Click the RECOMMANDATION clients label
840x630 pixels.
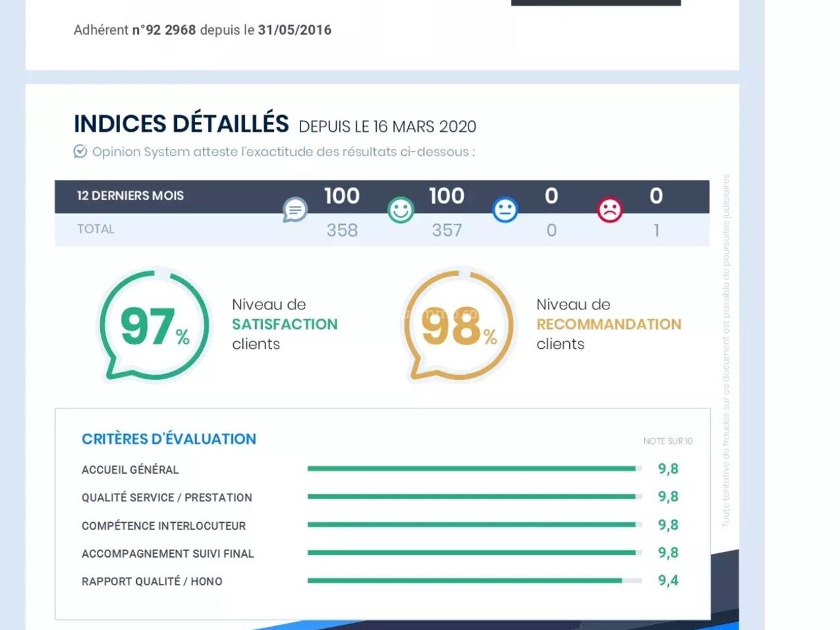click(x=608, y=324)
